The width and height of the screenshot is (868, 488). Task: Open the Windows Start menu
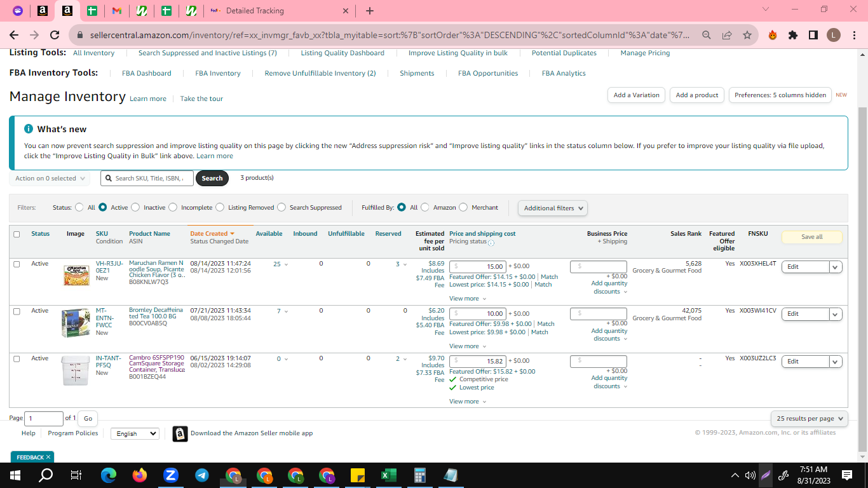[x=15, y=475]
